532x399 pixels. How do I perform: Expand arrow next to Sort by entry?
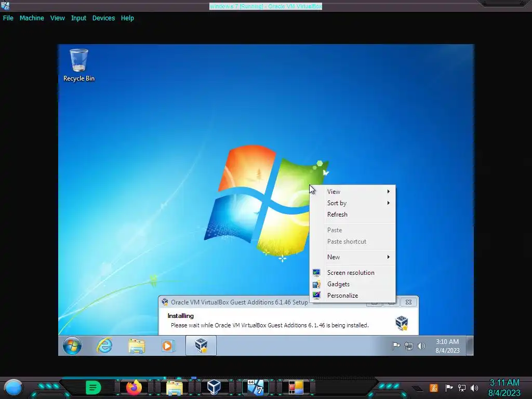(x=389, y=203)
